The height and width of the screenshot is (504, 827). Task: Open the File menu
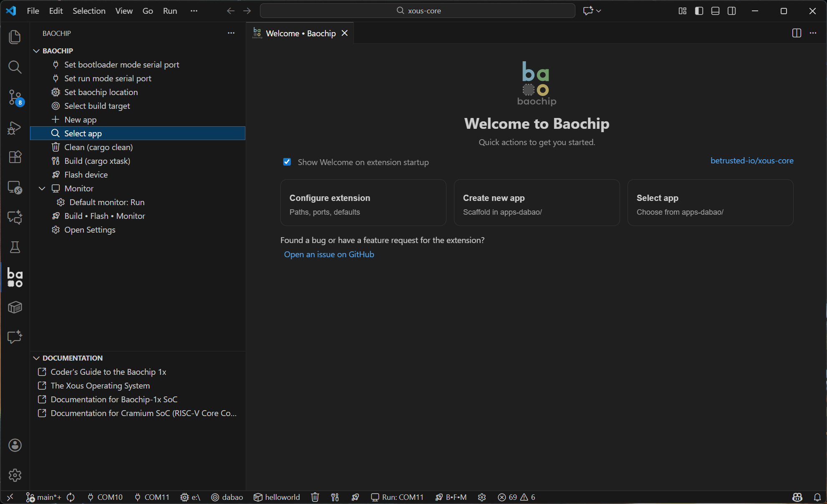pyautogui.click(x=33, y=11)
